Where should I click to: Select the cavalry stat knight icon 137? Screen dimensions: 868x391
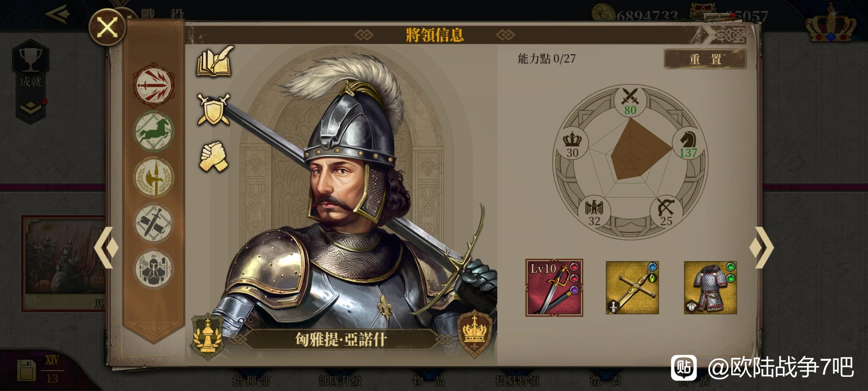pos(688,145)
